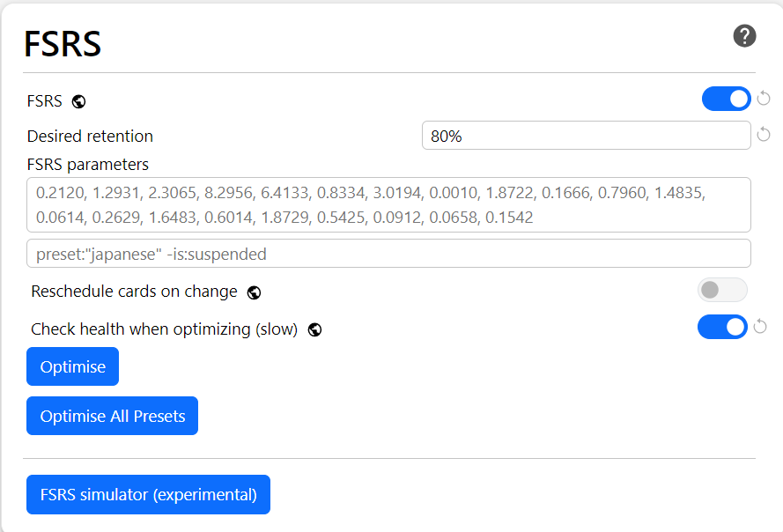783x532 pixels.
Task: Click Check health when optimizing (slow) label
Action: click(164, 329)
